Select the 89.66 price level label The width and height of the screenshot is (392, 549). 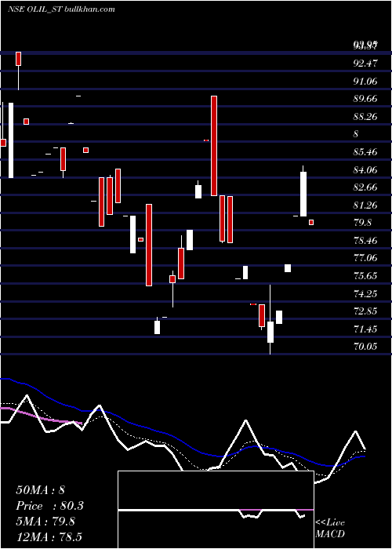coord(365,99)
